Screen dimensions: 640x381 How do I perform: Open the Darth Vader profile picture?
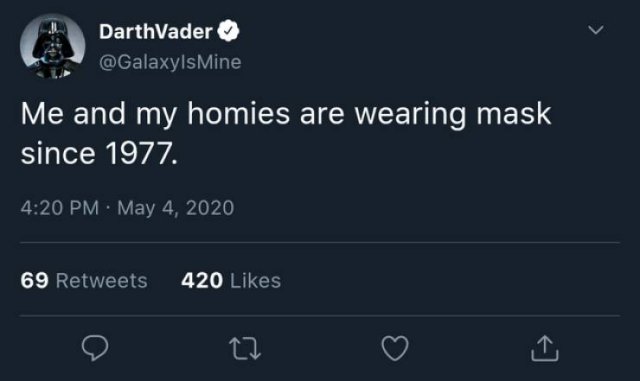53,46
